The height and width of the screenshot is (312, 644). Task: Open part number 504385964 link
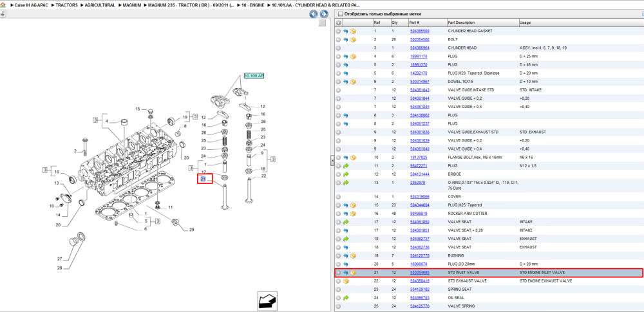420,48
